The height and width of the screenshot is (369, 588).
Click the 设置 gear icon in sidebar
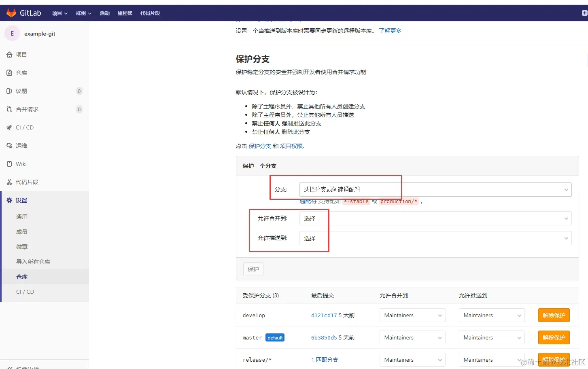9,200
